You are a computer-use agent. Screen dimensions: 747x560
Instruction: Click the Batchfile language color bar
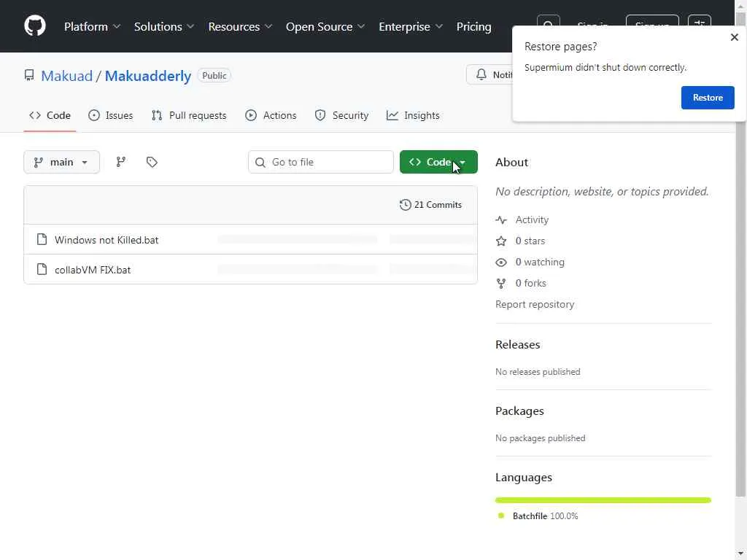(603, 500)
